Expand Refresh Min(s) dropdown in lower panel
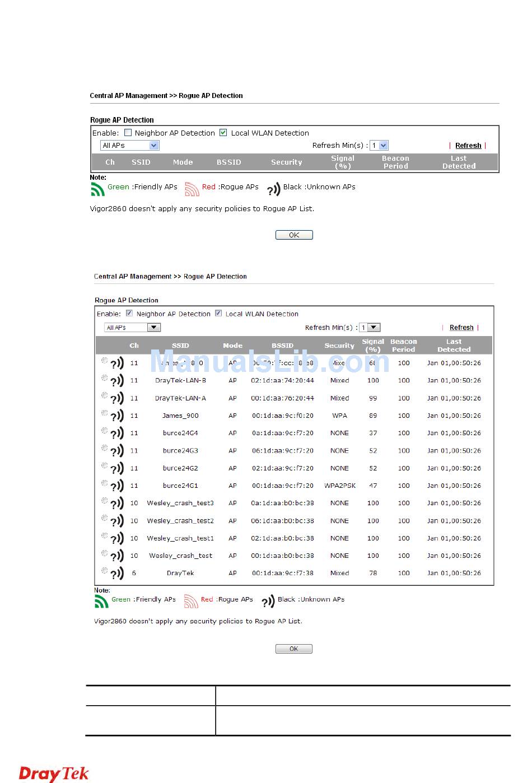This screenshot has width=532, height=783. click(370, 328)
